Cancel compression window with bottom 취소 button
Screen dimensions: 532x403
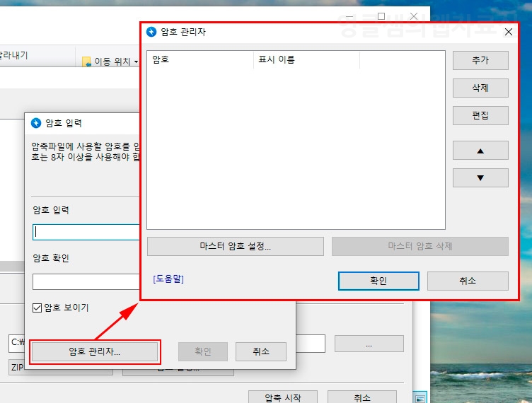pos(362,397)
